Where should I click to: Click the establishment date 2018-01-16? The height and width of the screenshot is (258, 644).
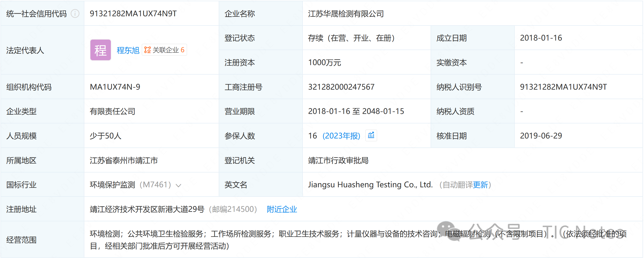tap(541, 38)
